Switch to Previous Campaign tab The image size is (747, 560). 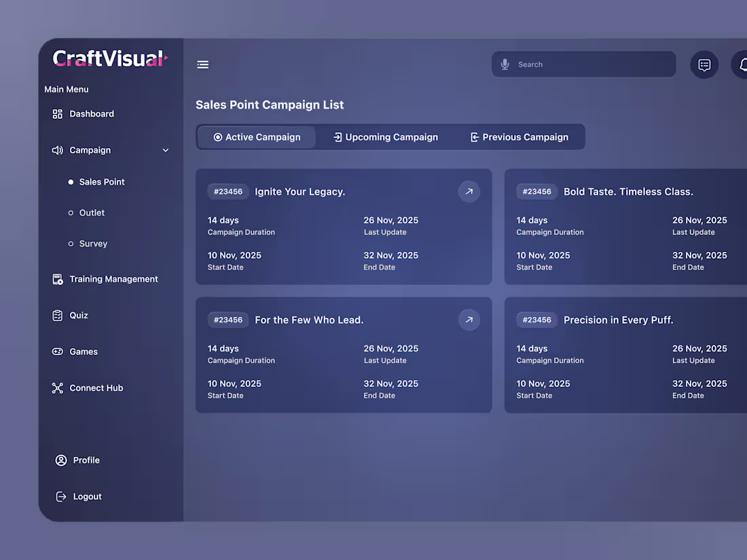tap(520, 137)
